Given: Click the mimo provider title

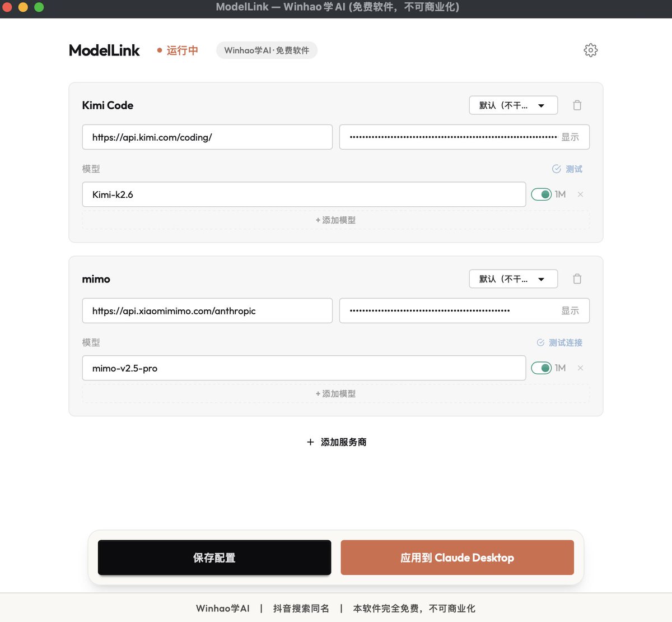Looking at the screenshot, I should click(x=96, y=279).
